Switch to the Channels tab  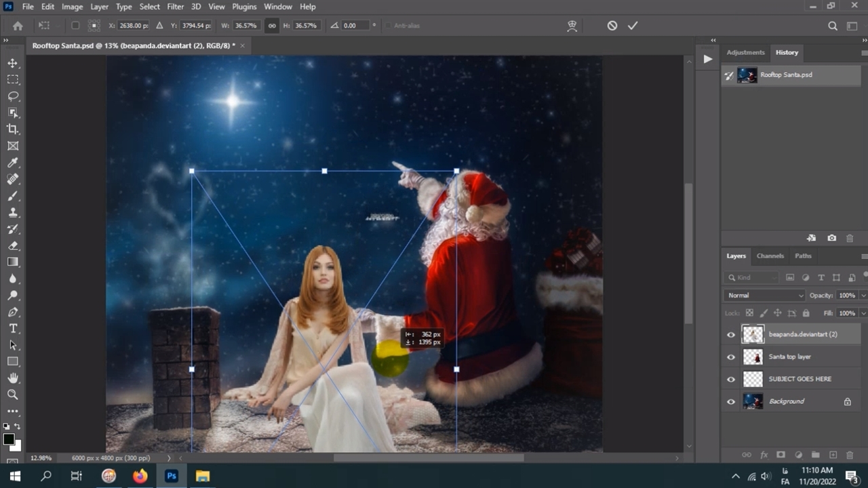tap(770, 256)
